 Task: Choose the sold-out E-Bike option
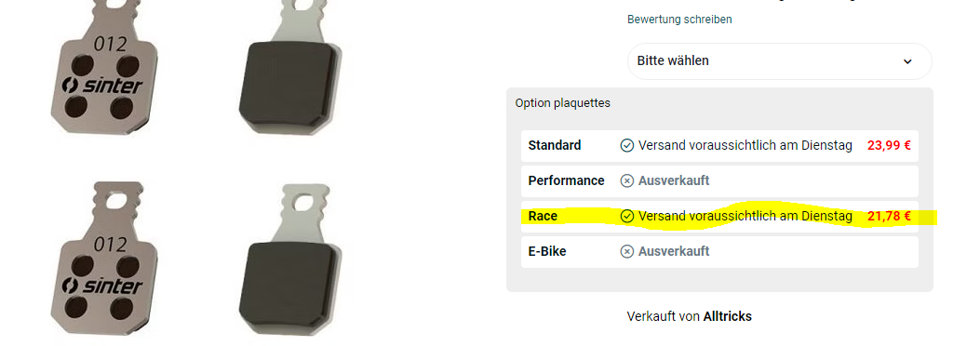pyautogui.click(x=719, y=252)
